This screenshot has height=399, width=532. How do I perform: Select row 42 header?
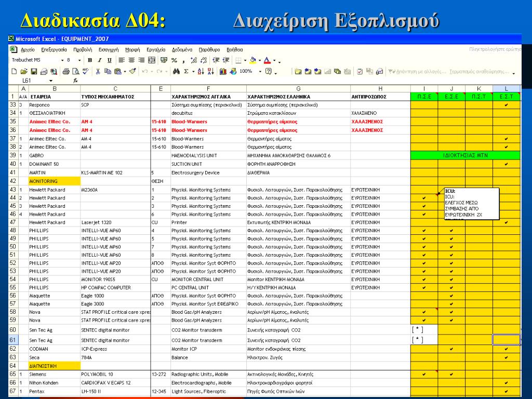13,181
